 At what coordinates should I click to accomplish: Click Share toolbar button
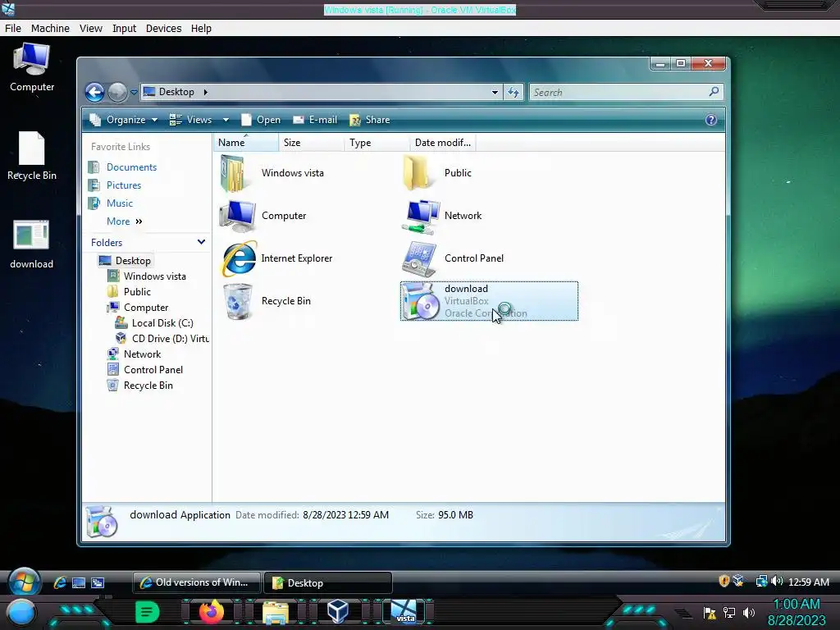point(370,120)
